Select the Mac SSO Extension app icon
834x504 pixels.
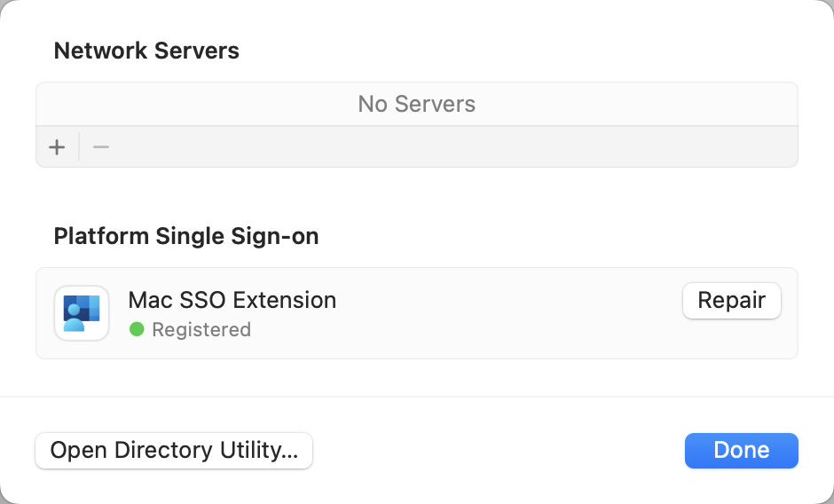tap(82, 313)
